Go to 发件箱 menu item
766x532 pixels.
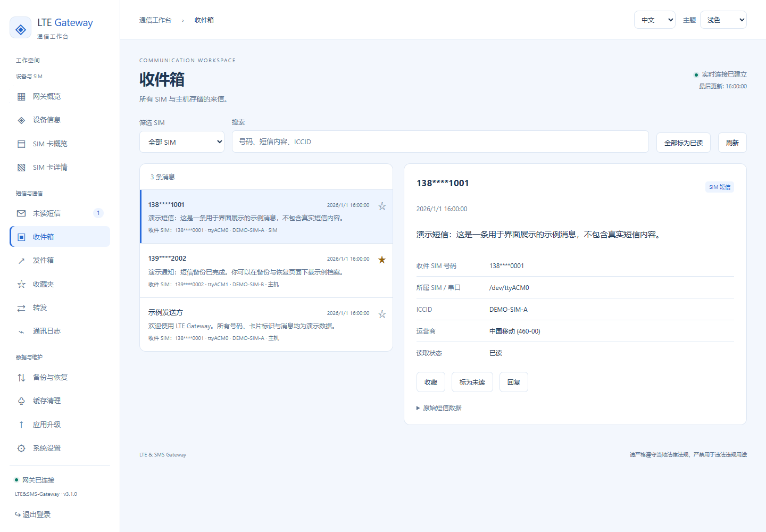coord(60,261)
